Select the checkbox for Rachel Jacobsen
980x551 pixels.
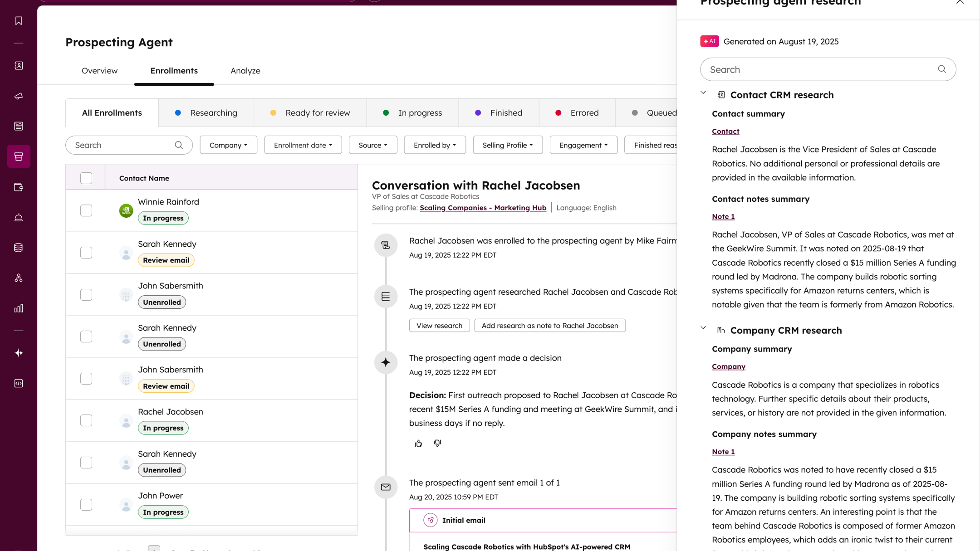tap(86, 420)
